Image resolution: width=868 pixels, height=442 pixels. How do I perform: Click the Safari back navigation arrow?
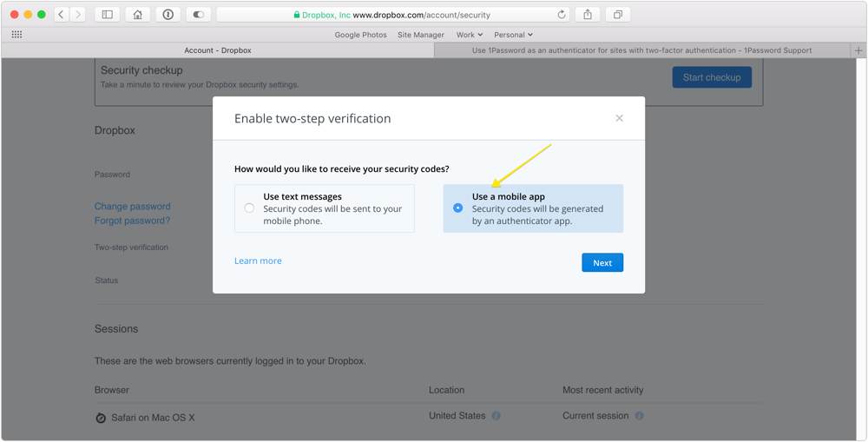pyautogui.click(x=62, y=15)
